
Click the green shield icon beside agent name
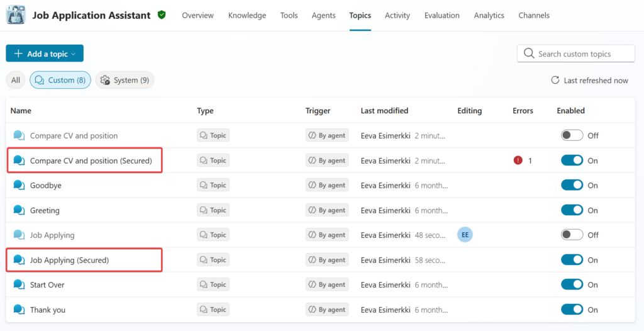point(162,15)
